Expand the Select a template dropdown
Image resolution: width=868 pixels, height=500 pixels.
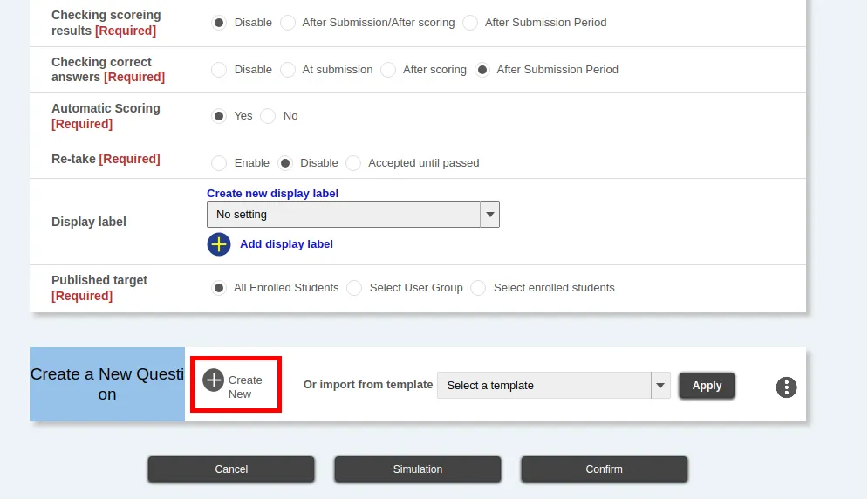click(x=553, y=386)
